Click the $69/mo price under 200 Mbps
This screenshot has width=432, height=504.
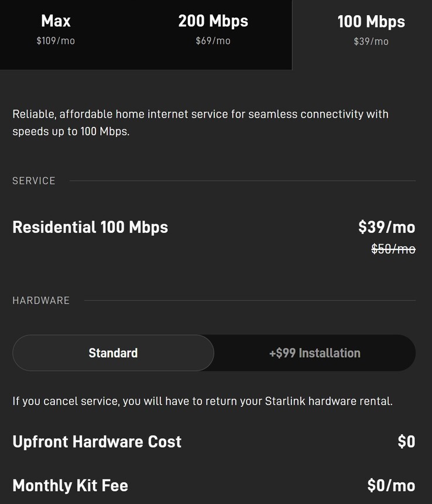[x=213, y=42]
